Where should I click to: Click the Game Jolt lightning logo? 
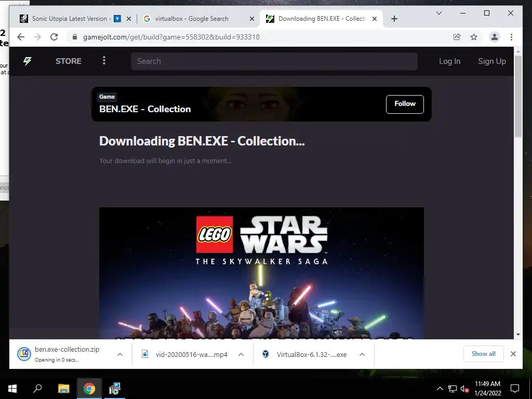(28, 61)
